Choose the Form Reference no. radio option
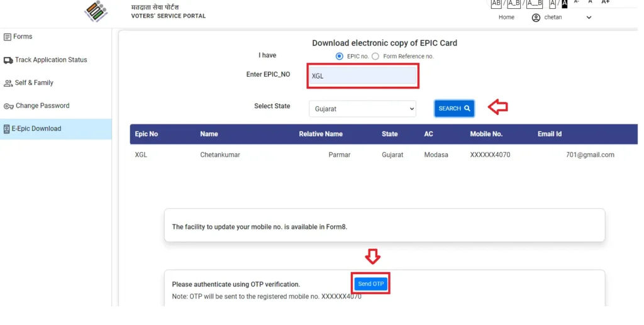This screenshot has width=644, height=325. click(375, 56)
